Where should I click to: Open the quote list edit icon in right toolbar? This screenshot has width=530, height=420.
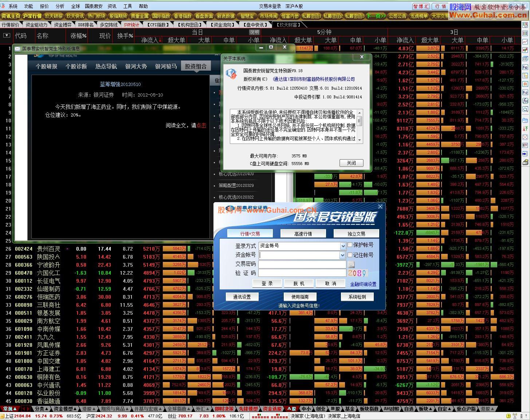tap(525, 25)
